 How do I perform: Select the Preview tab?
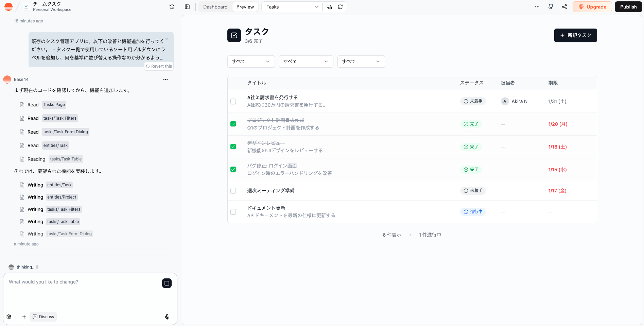[245, 7]
